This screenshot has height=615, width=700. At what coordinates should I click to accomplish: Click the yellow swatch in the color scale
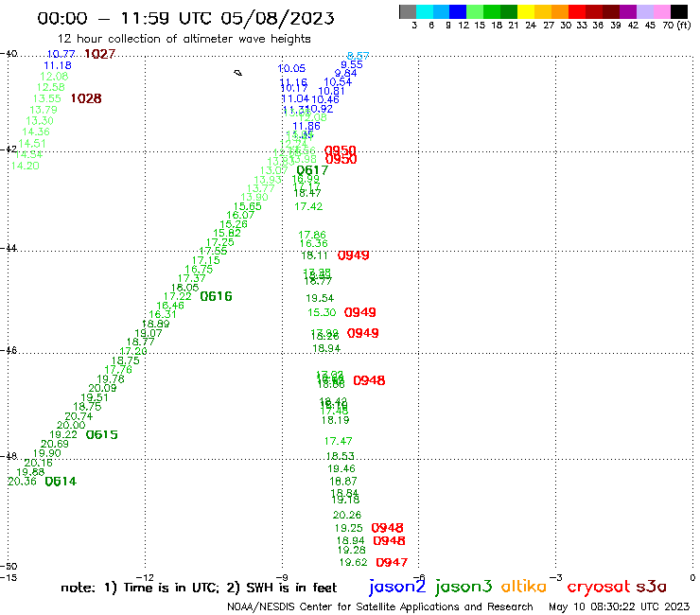pos(526,11)
